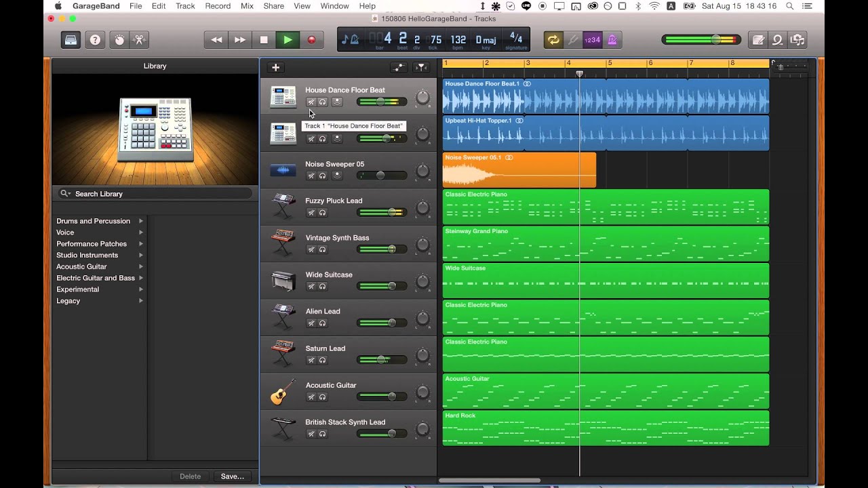Open the Mix menu
868x488 pixels.
point(247,6)
